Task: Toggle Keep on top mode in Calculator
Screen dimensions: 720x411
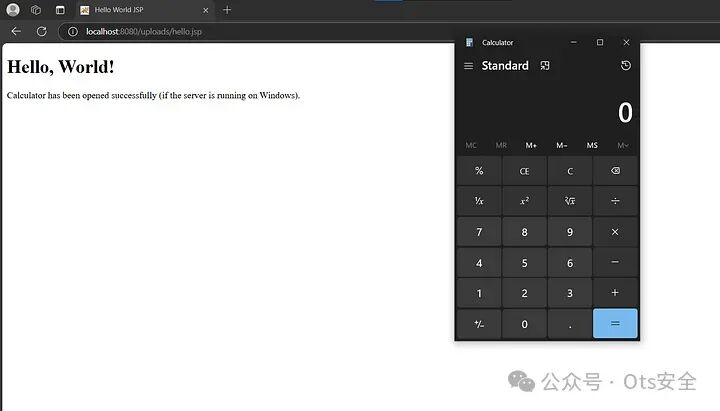Action: coord(545,66)
